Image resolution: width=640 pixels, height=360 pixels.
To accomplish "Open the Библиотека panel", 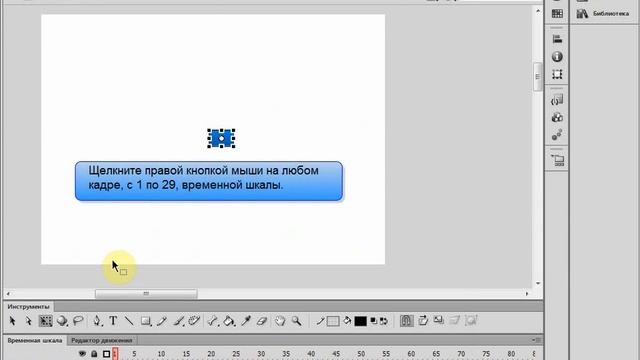I will tap(604, 14).
